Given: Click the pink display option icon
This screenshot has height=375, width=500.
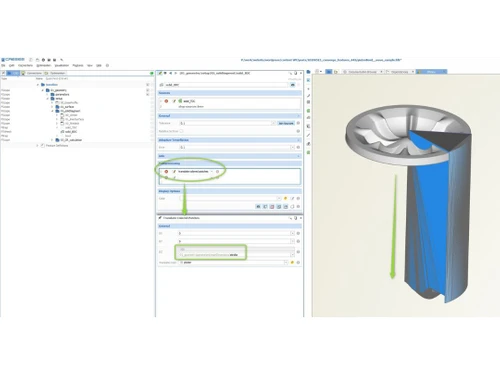Looking at the screenshot, I should [x=272, y=207].
